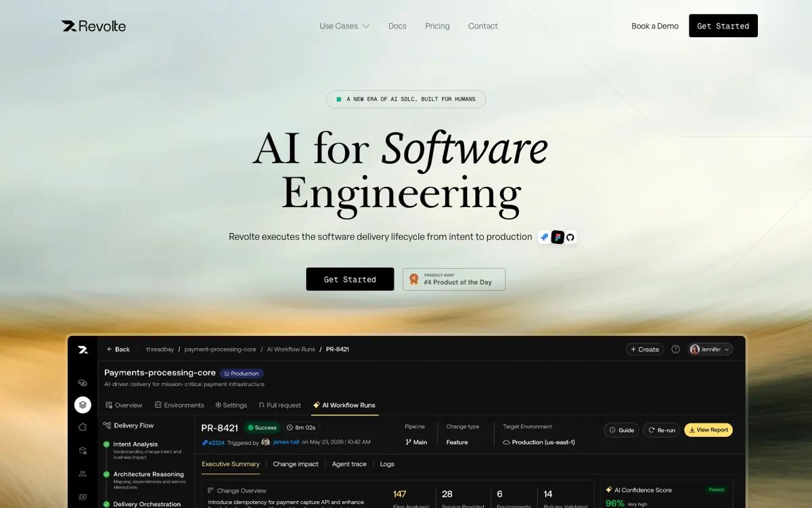812x508 pixels.
Task: Click the Jira icon beside the tagline
Action: point(545,237)
